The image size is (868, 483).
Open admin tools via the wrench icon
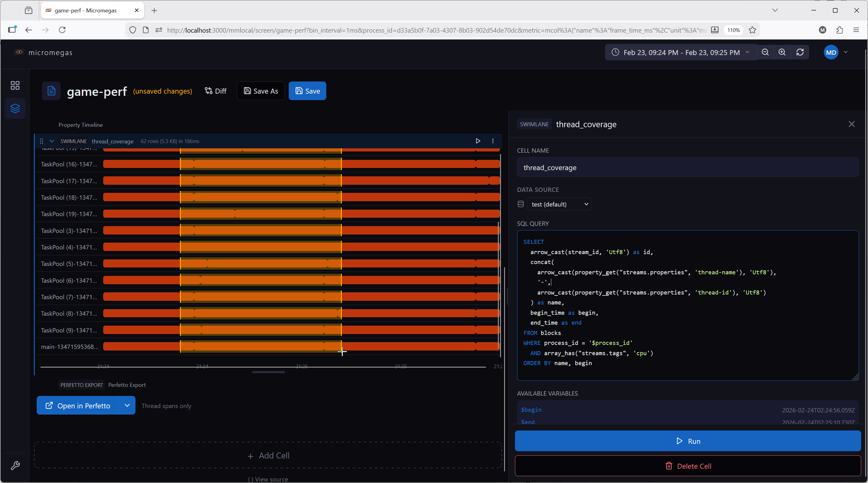(15, 466)
